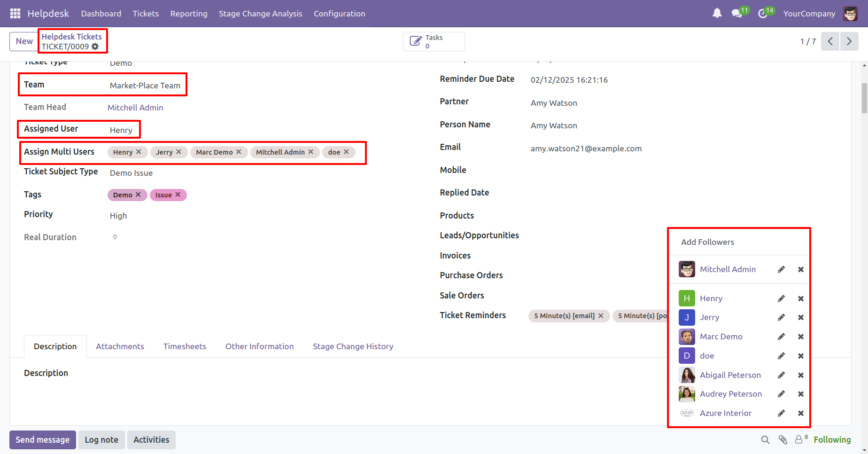
Task: Open the Team dropdown field
Action: [x=145, y=86]
